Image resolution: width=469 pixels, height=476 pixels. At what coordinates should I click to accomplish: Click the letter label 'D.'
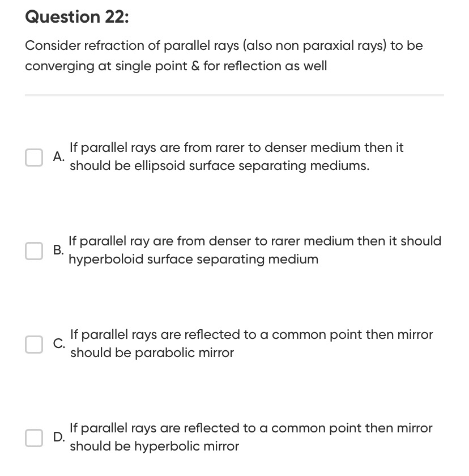point(59,437)
